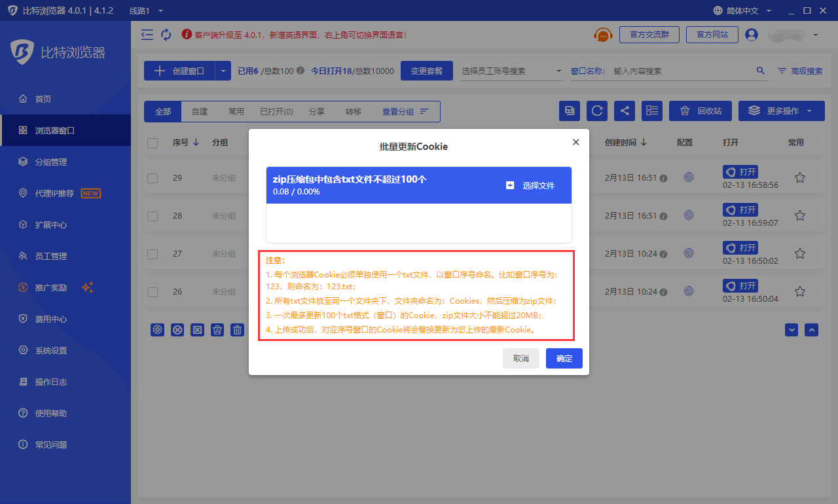
Task: Open 分组管理 in the sidebar
Action: [x=51, y=162]
